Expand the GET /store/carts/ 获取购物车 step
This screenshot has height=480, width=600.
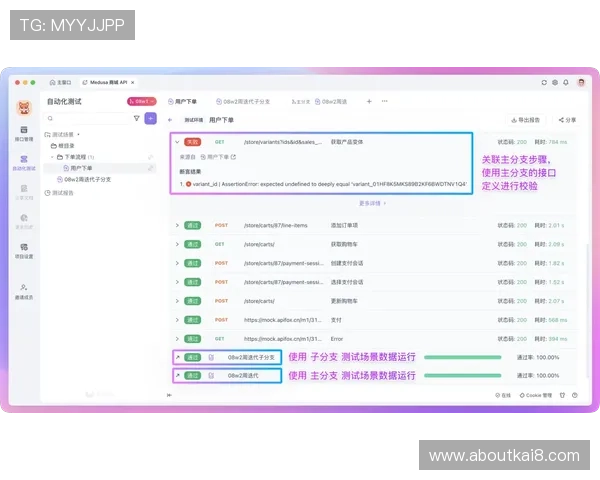(177, 244)
